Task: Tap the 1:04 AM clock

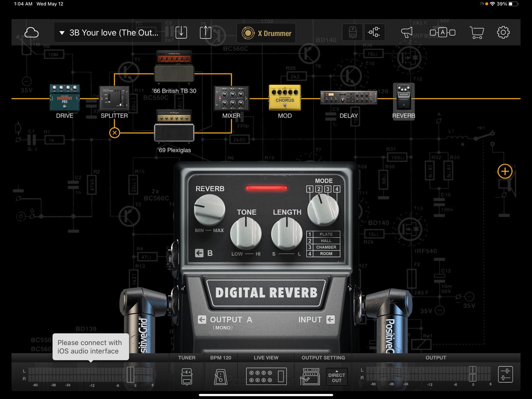Action: click(x=23, y=4)
